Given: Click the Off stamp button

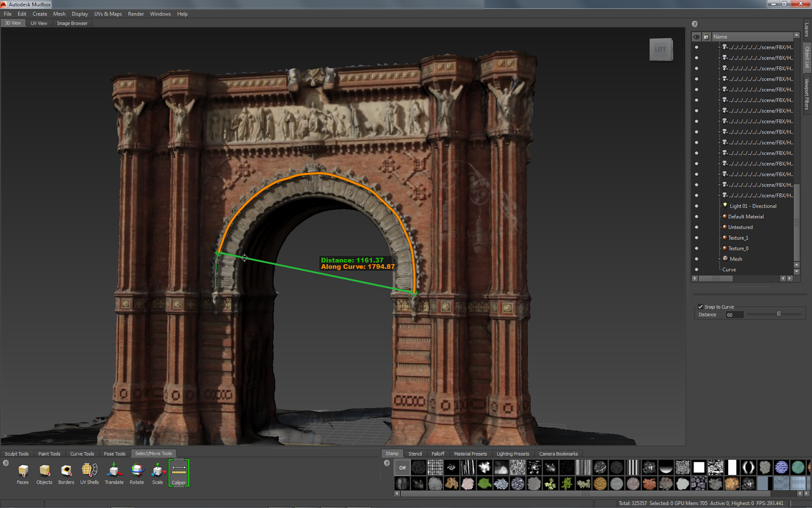Looking at the screenshot, I should coord(401,467).
